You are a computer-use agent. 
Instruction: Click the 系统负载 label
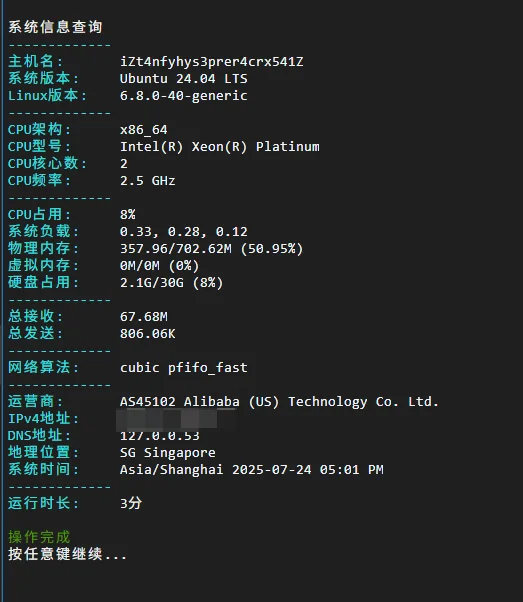click(x=43, y=231)
